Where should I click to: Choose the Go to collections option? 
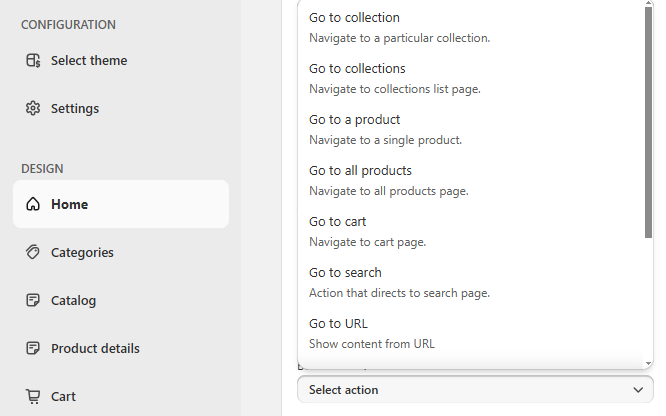tap(471, 78)
